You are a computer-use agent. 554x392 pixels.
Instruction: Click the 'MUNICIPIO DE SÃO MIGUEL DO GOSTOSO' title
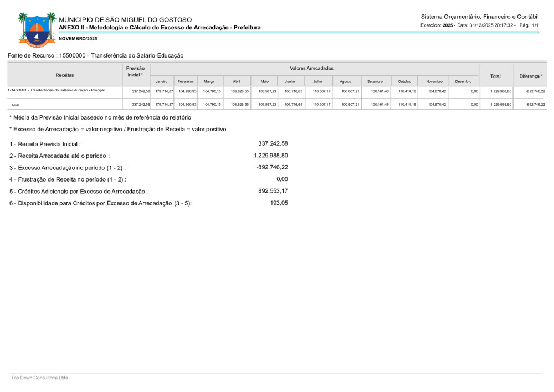125,20
